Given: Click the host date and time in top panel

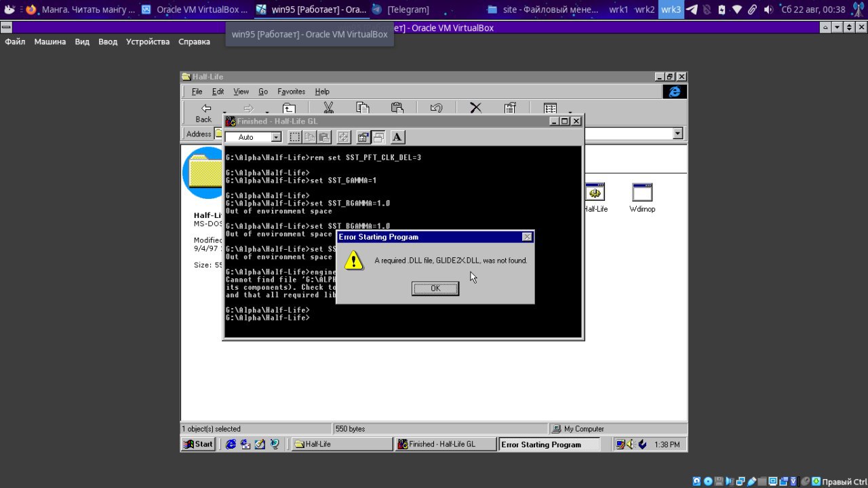Looking at the screenshot, I should (814, 10).
